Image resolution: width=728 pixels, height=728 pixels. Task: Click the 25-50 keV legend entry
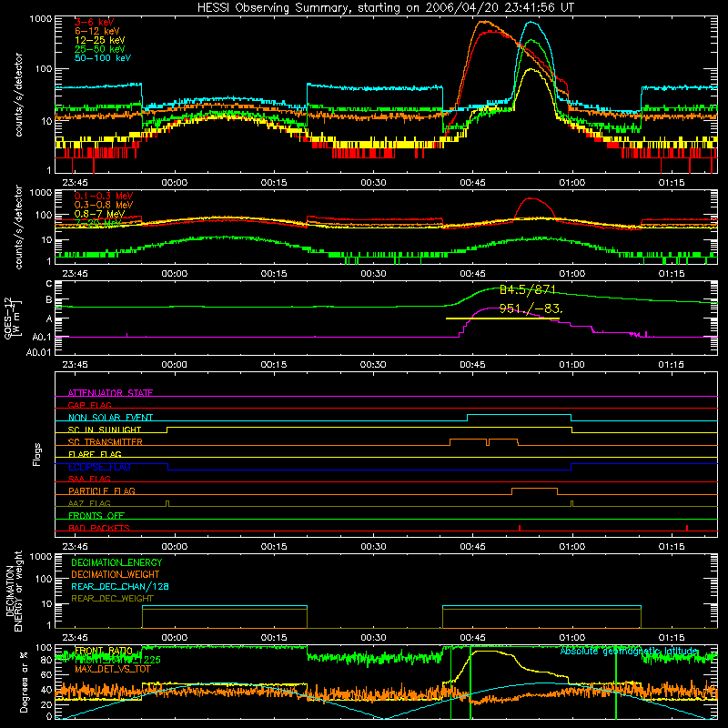pos(100,49)
